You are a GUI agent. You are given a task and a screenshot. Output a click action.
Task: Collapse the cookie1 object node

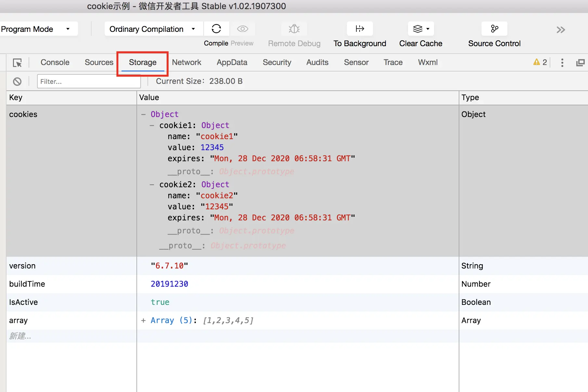coord(152,125)
